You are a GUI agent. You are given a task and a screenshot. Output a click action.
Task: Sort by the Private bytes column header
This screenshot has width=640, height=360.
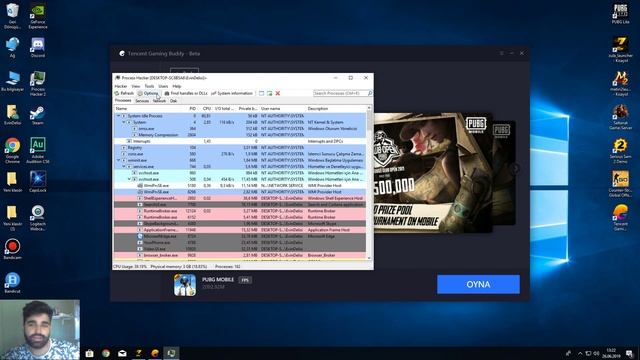click(x=248, y=109)
